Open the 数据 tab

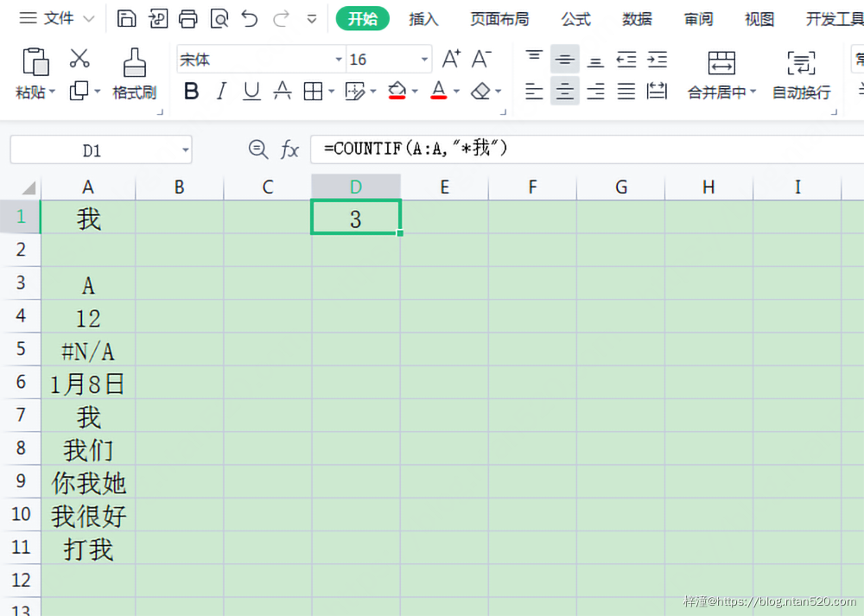[x=637, y=19]
